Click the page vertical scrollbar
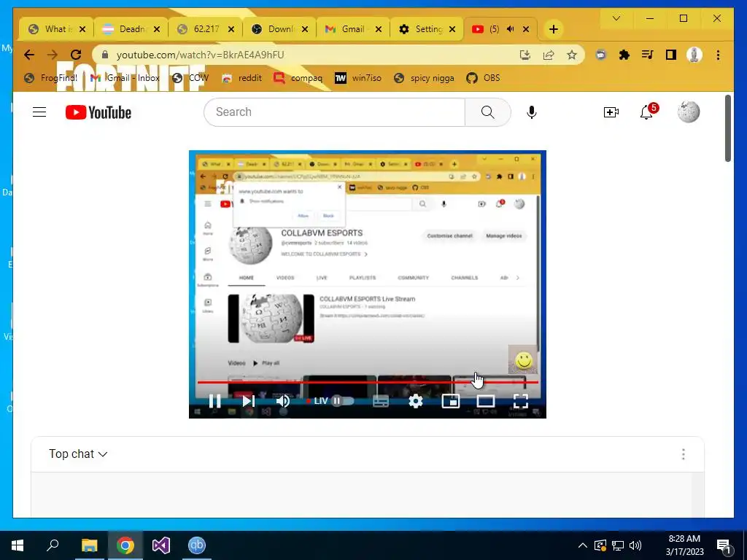The height and width of the screenshot is (560, 747). tap(728, 128)
